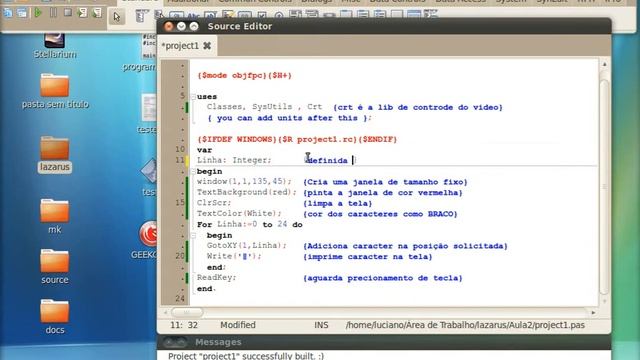640x360 pixels.
Task: Click the project1.pas file path in status bar
Action: pyautogui.click(x=465, y=325)
